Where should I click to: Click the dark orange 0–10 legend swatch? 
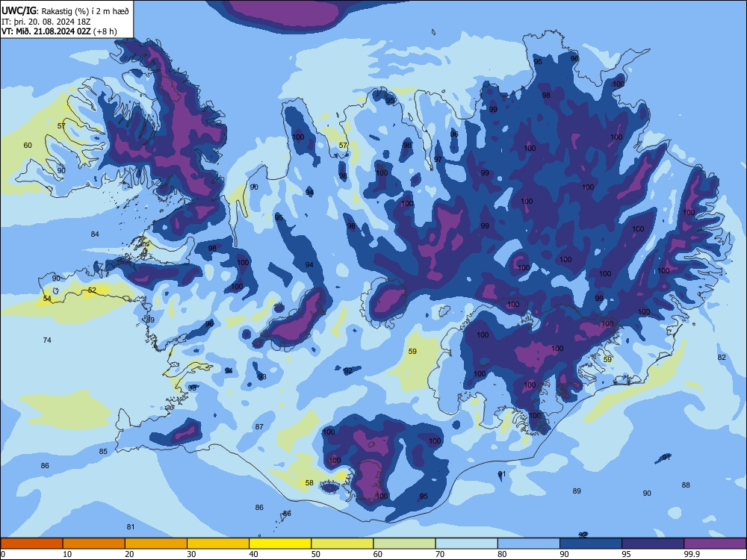31,544
